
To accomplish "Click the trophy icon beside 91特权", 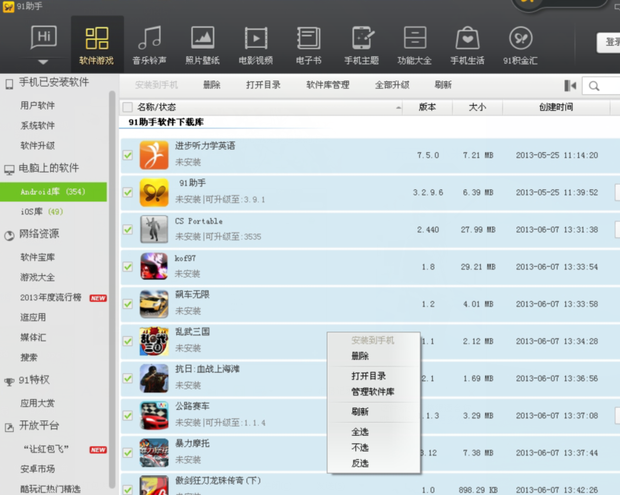I will pos(9,382).
